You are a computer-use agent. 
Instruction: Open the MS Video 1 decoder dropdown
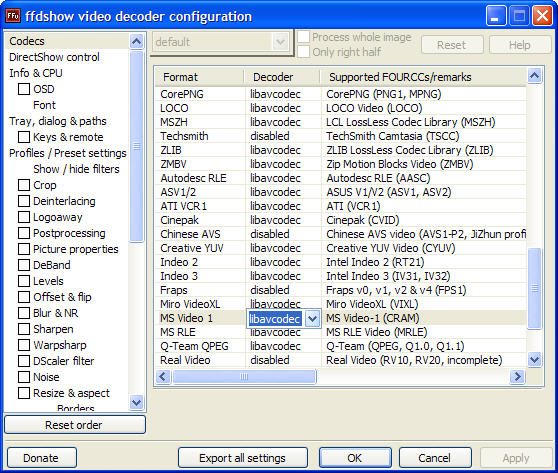(312, 319)
